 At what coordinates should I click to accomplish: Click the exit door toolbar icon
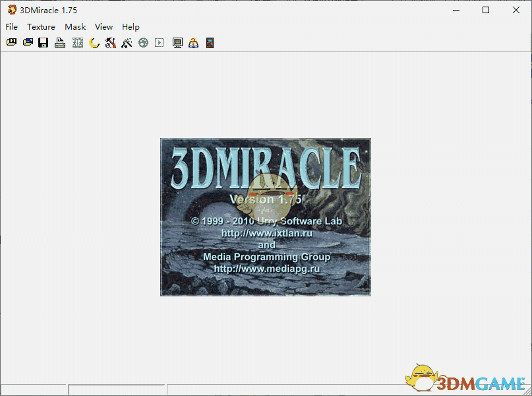[x=210, y=42]
